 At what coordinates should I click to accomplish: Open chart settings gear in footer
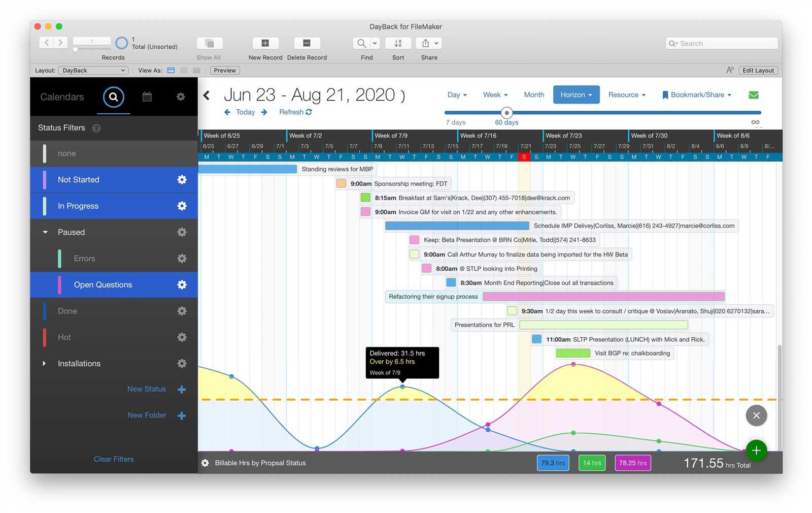[x=205, y=463]
